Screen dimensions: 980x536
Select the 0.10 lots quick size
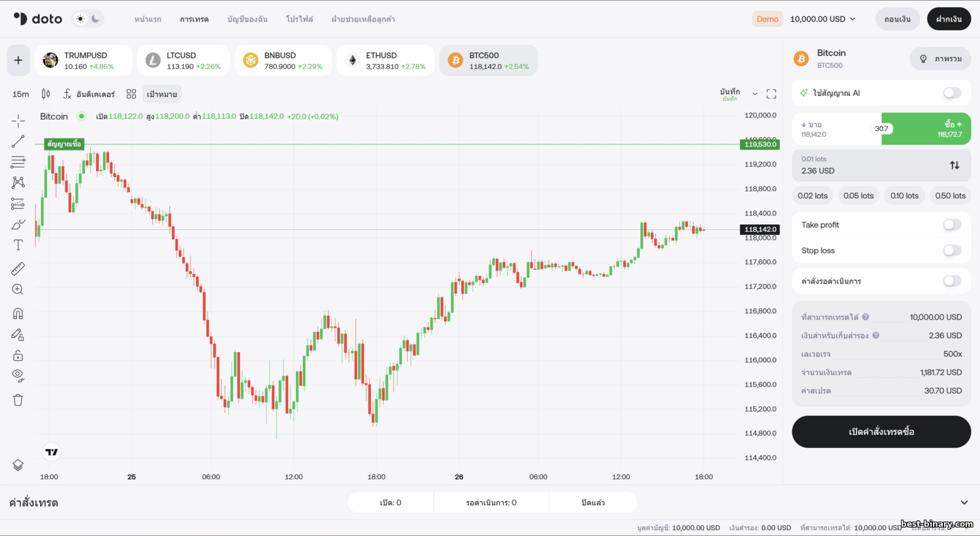[x=904, y=195]
